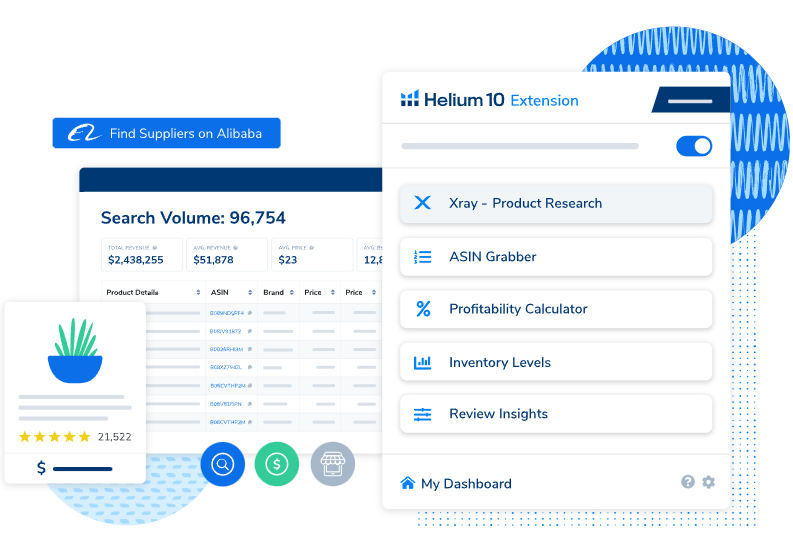
Task: Click the potted plant product image
Action: tap(75, 350)
